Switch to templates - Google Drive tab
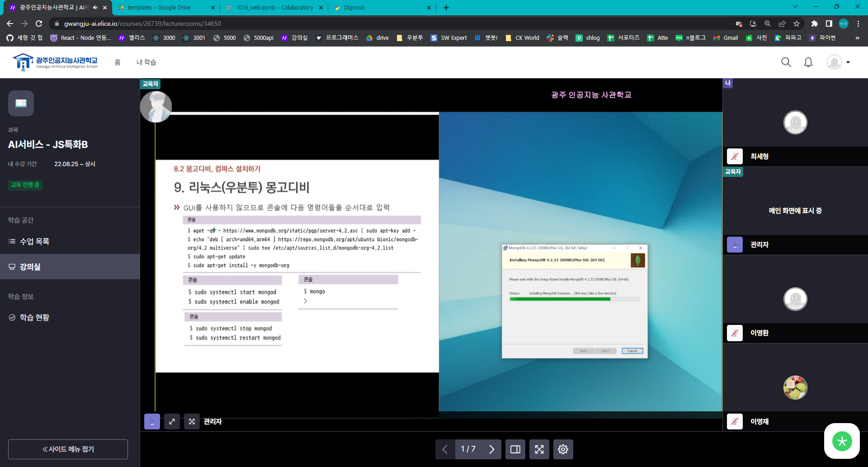Image resolution: width=868 pixels, height=467 pixels. point(165,8)
